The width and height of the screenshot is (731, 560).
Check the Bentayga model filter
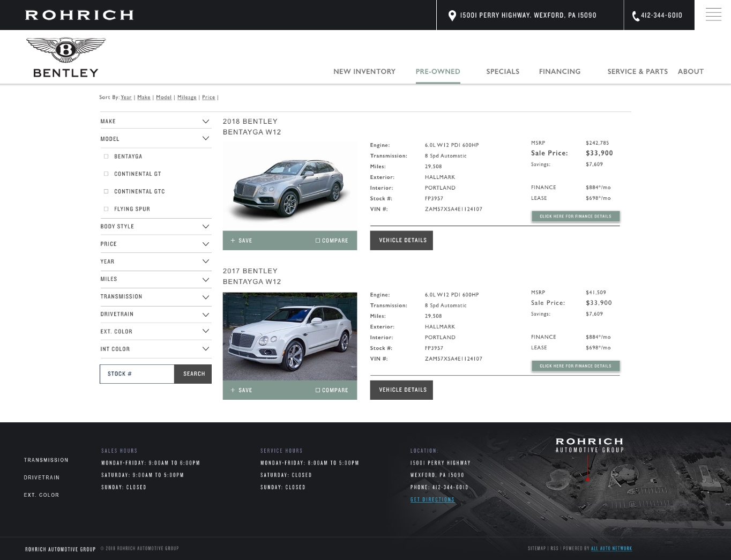coord(106,156)
